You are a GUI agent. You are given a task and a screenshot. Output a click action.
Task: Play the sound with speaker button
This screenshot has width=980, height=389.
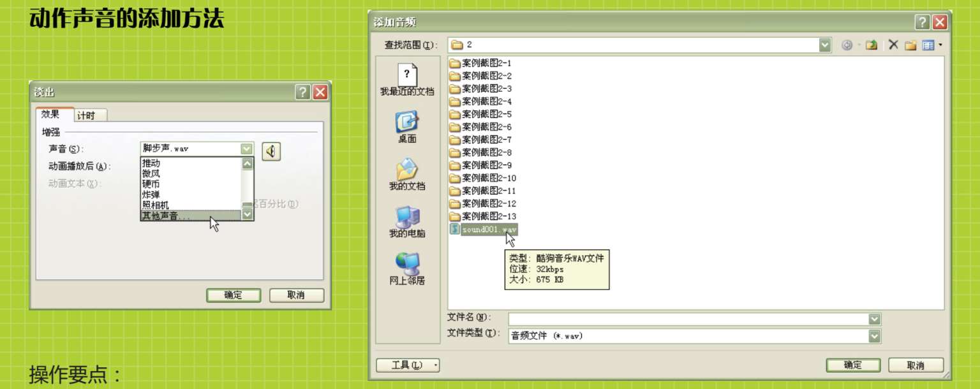coord(271,151)
